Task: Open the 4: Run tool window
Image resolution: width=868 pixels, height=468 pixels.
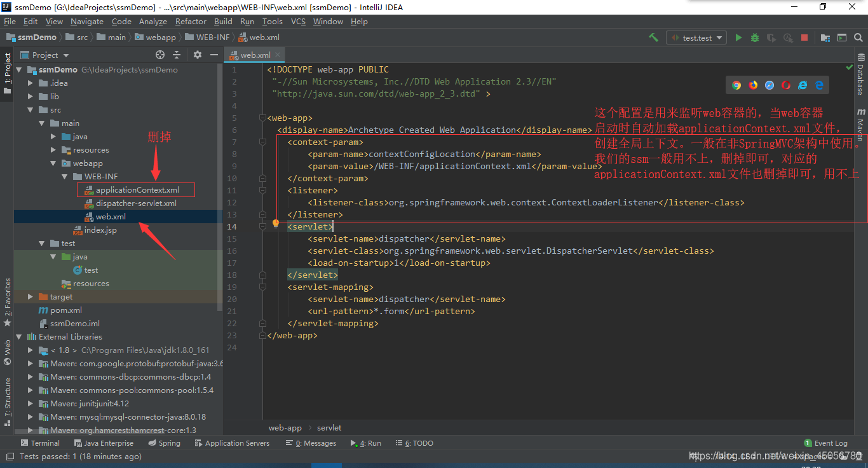Action: point(365,443)
